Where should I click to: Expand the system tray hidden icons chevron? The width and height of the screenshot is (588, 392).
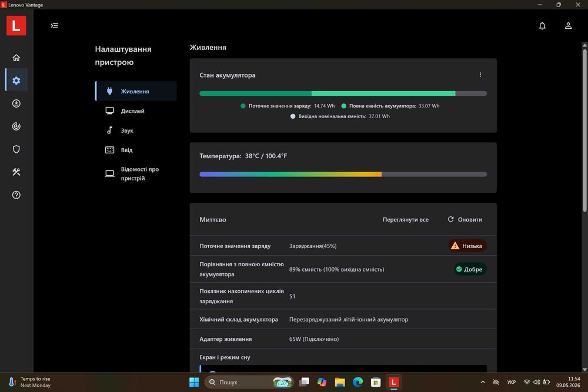pos(483,382)
